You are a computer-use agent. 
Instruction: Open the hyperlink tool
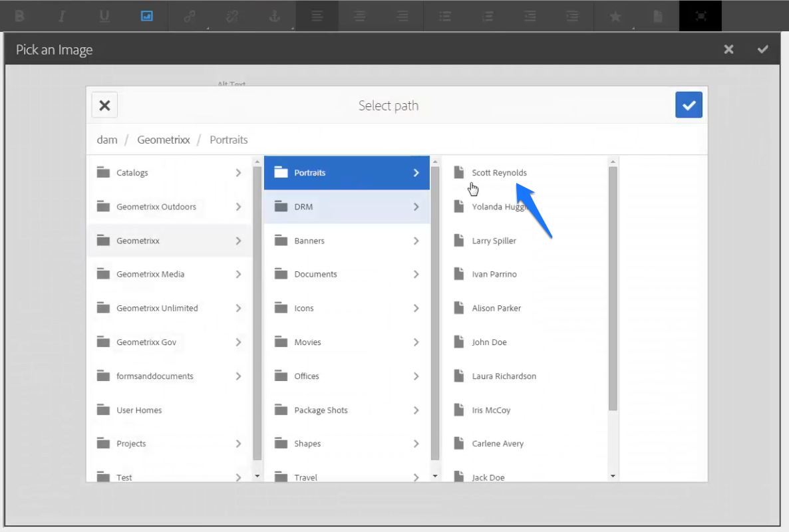coord(190,15)
